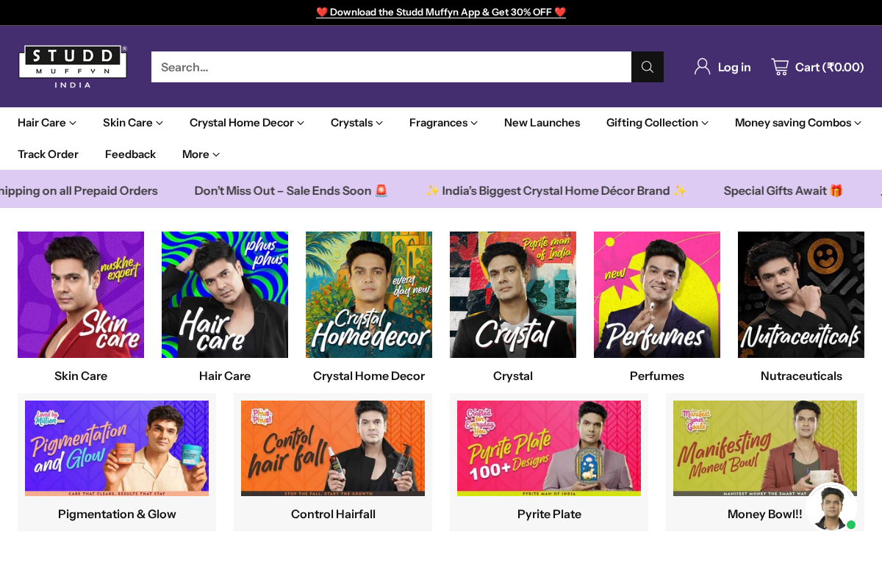882x588 pixels.
Task: Open the shopping cart icon
Action: click(x=780, y=67)
